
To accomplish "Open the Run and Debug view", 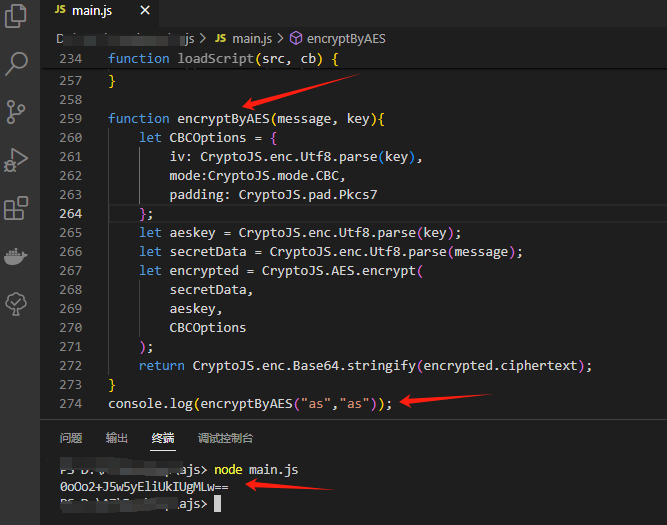I will tap(16, 160).
